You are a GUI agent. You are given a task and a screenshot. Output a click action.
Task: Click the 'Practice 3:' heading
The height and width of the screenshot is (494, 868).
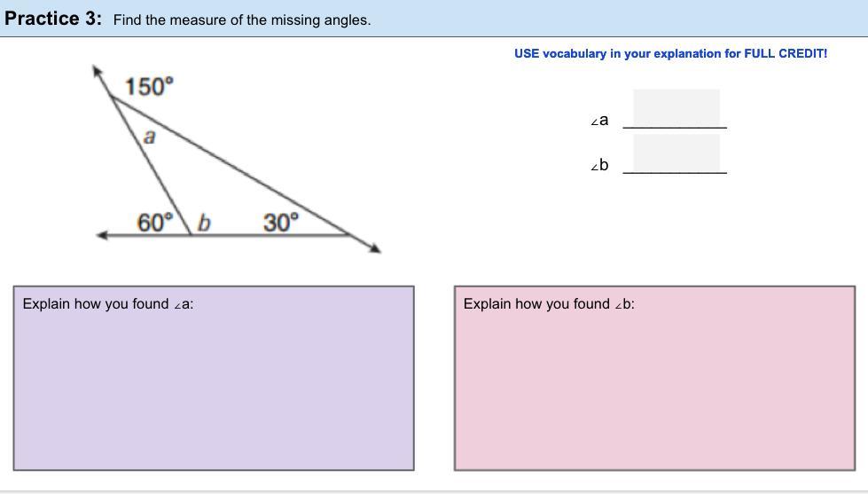pyautogui.click(x=53, y=19)
